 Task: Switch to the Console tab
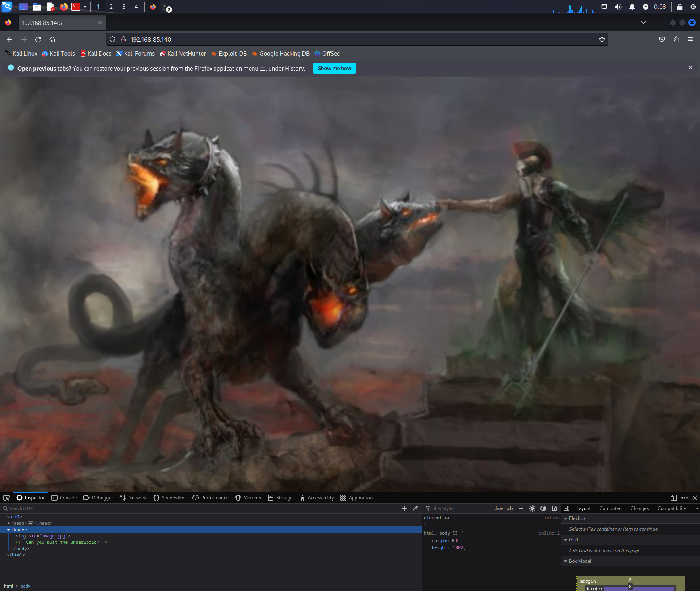click(x=64, y=498)
